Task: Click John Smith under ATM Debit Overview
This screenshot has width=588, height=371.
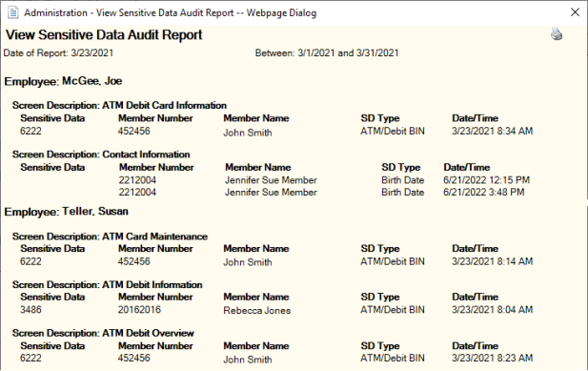Action: pyautogui.click(x=248, y=360)
